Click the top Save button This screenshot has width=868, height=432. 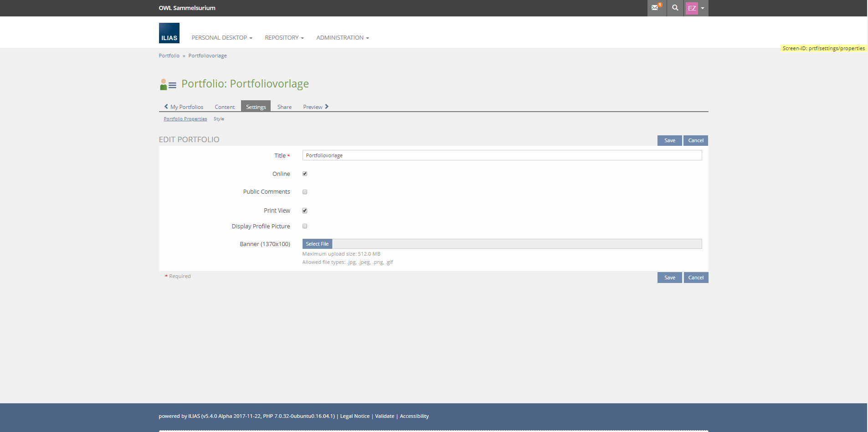point(669,140)
